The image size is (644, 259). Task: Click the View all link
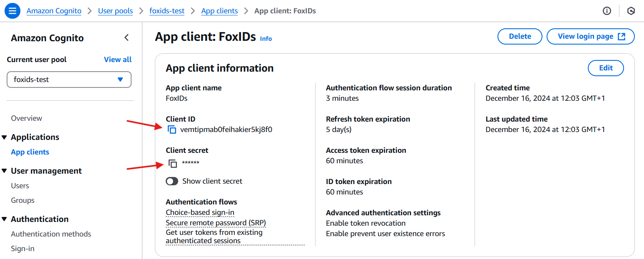(x=117, y=59)
